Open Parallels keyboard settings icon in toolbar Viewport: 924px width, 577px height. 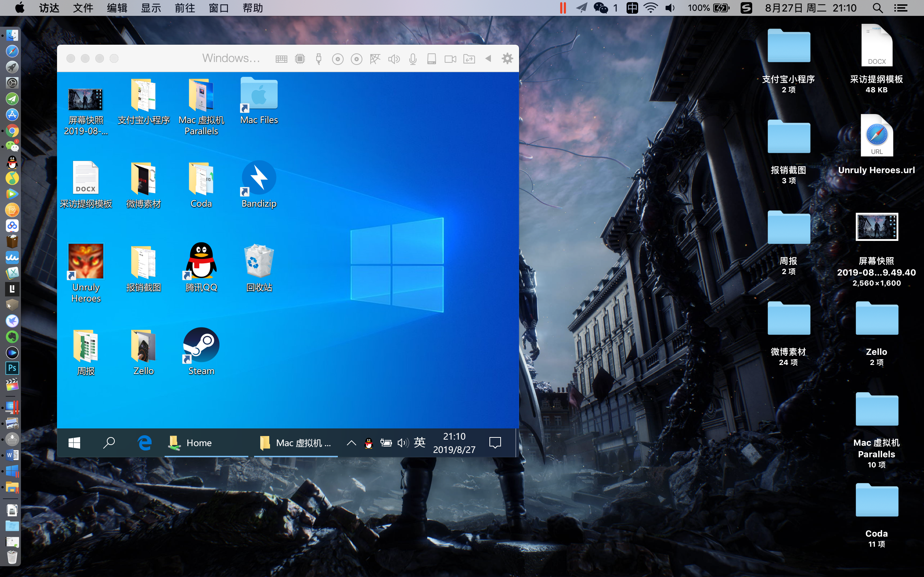[282, 59]
